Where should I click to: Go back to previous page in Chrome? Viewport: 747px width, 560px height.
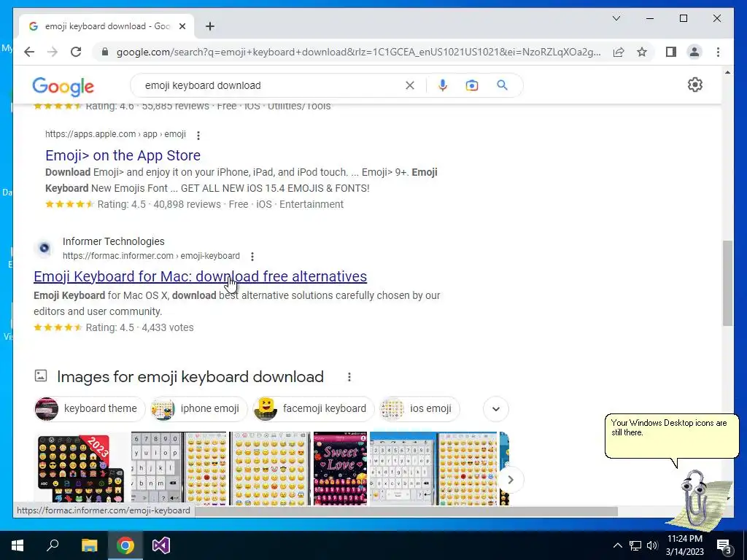[x=29, y=52]
